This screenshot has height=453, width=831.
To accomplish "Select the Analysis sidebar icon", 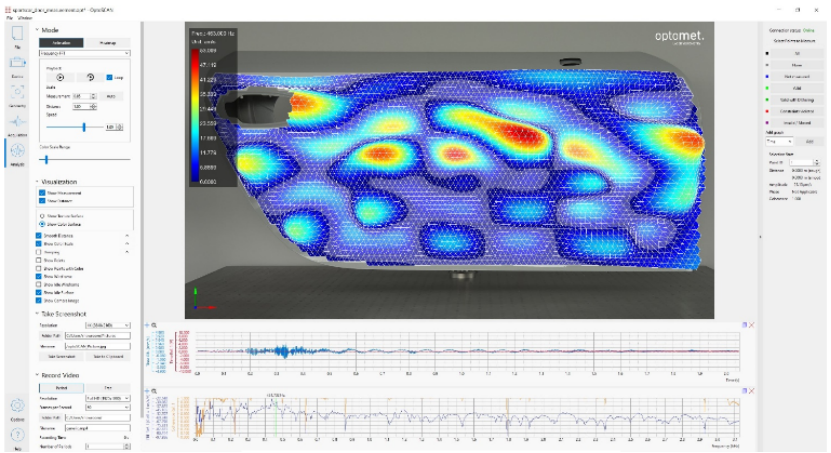I will (17, 154).
